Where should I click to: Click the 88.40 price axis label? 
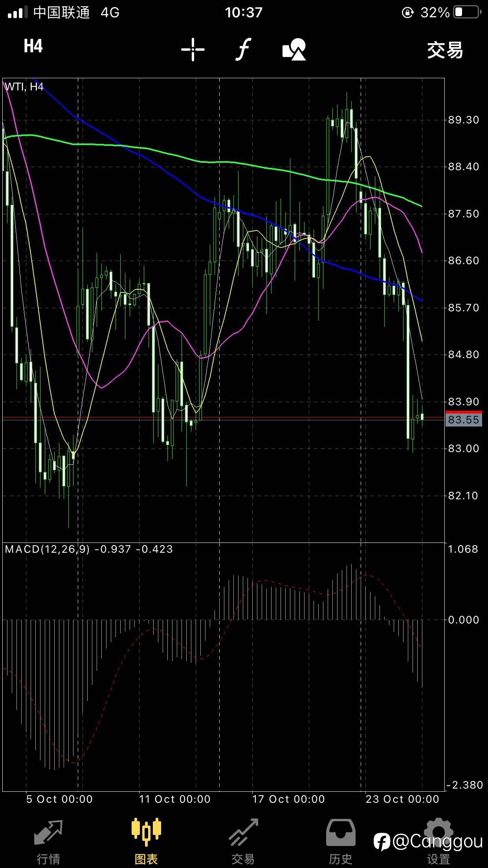pyautogui.click(x=464, y=167)
